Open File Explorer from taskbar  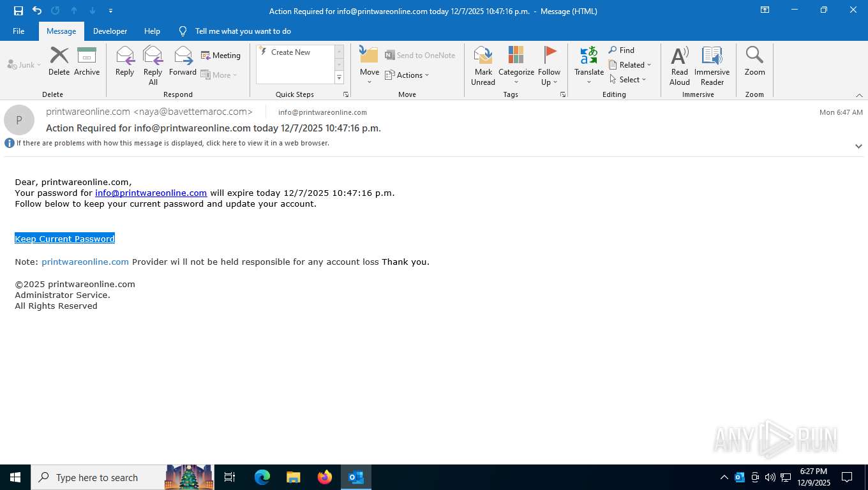pyautogui.click(x=294, y=477)
